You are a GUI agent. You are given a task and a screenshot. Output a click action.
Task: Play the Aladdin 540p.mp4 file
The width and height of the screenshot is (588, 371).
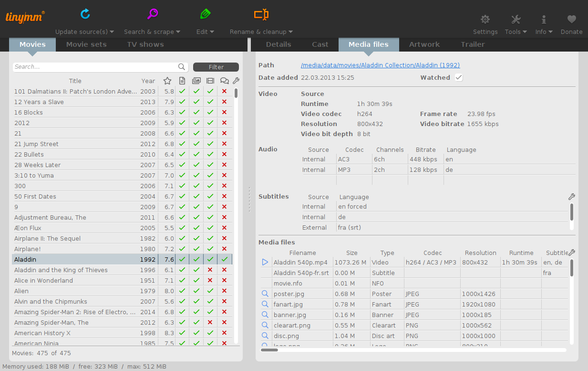click(x=265, y=262)
